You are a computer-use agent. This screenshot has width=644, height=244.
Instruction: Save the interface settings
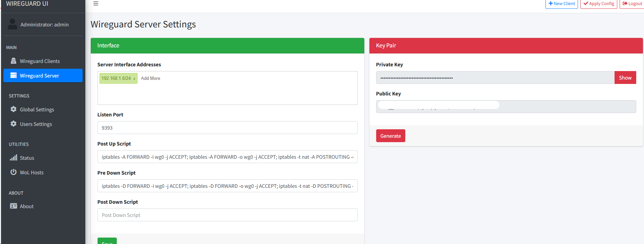click(x=107, y=241)
